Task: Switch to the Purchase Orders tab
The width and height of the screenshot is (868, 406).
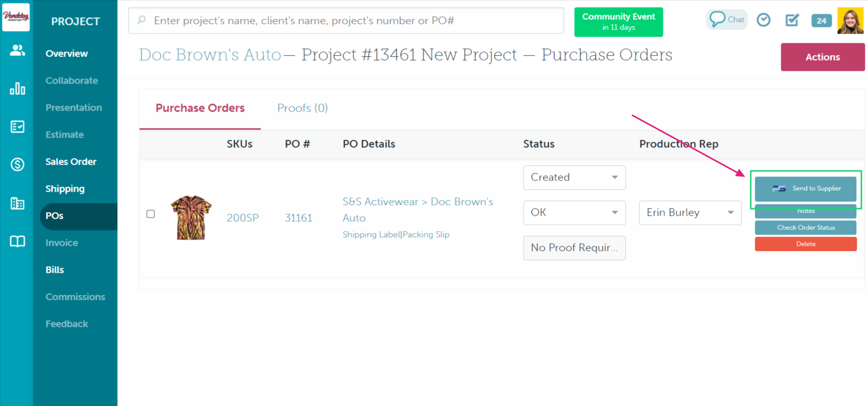Action: pos(200,108)
